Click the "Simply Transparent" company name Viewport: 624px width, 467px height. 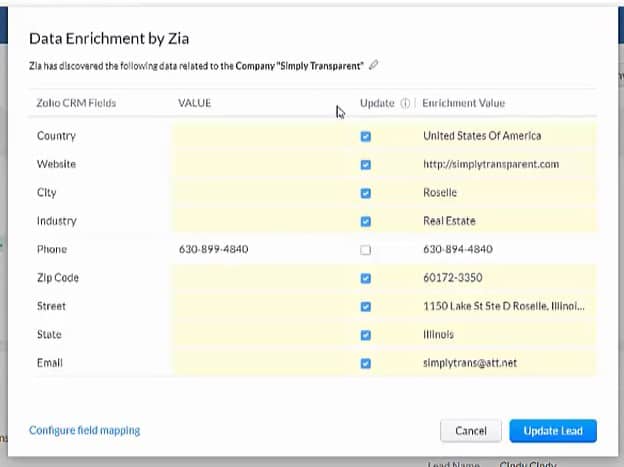click(320, 66)
